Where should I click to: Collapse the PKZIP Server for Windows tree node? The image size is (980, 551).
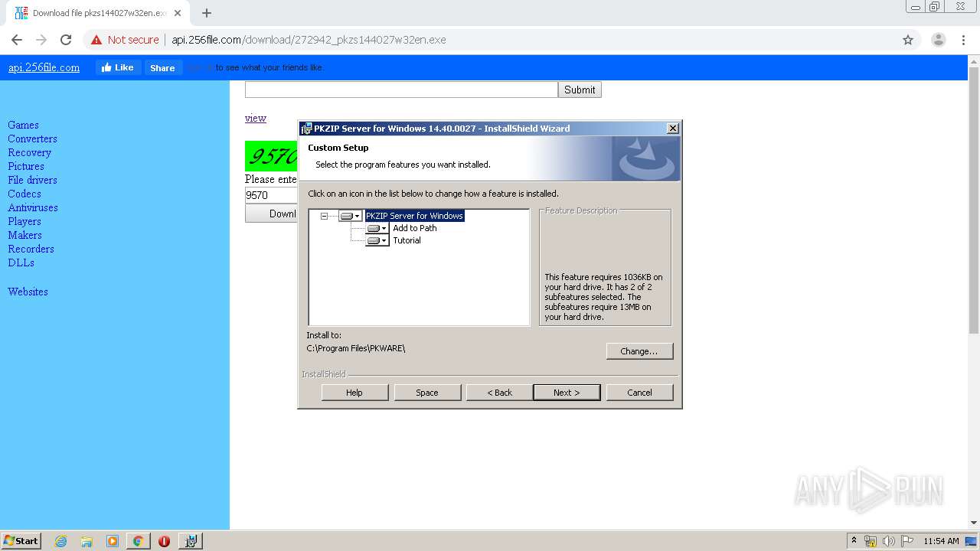click(x=324, y=216)
